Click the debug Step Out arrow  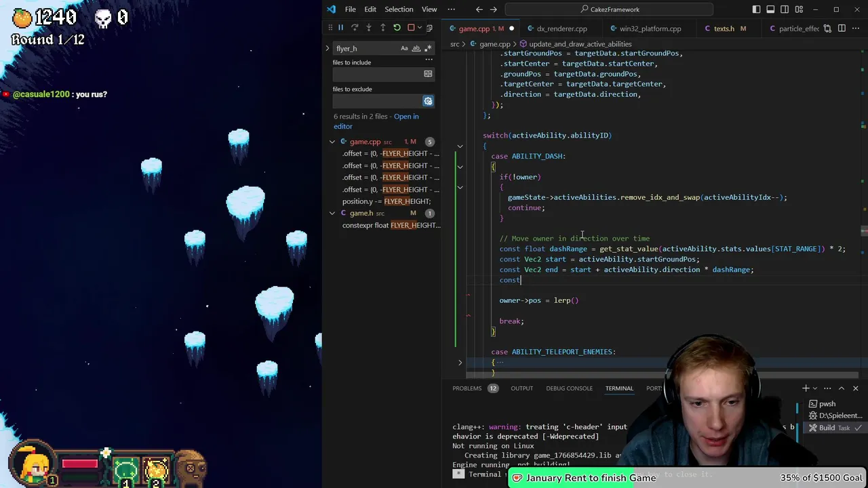coord(382,28)
